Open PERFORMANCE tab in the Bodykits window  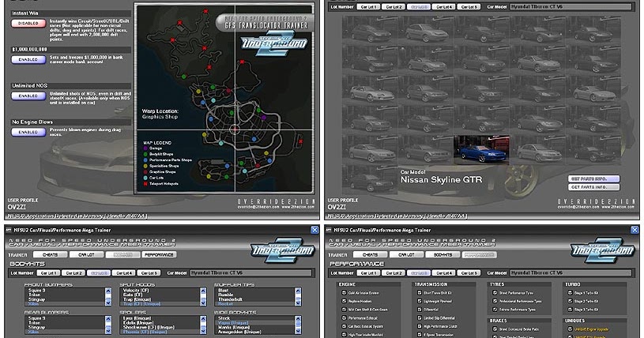coord(159,254)
